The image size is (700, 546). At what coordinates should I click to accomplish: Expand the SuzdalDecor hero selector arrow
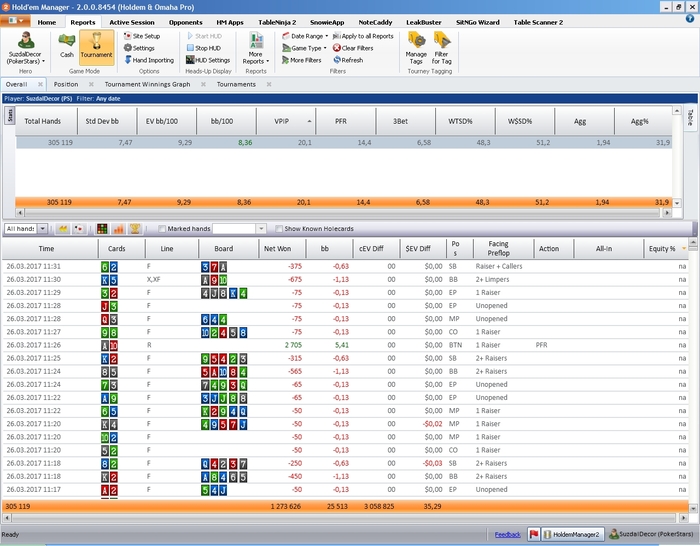(43, 61)
